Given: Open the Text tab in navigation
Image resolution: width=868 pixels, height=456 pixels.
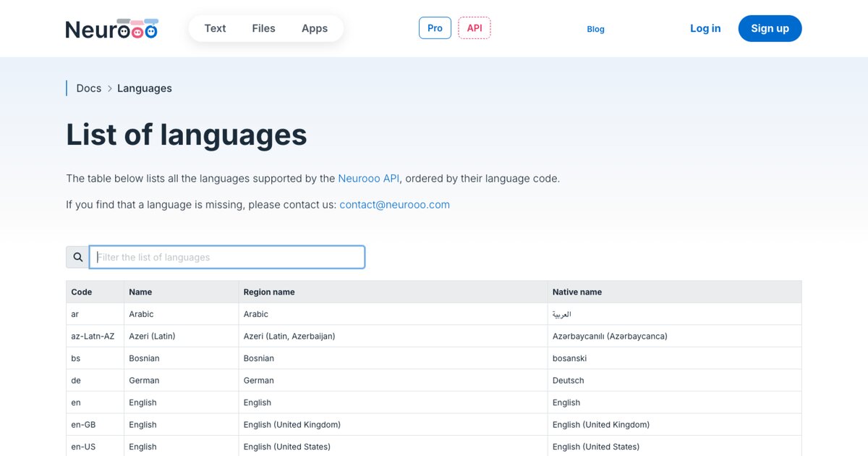Looking at the screenshot, I should point(215,28).
